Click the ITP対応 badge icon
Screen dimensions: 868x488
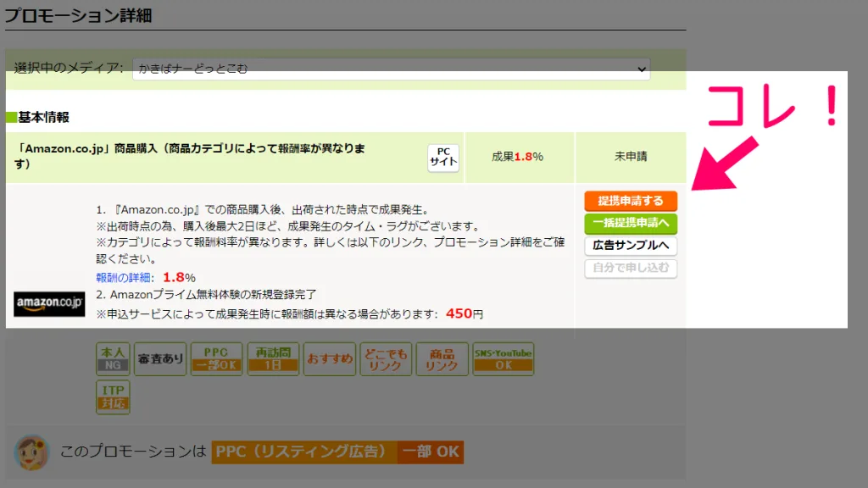tap(113, 396)
